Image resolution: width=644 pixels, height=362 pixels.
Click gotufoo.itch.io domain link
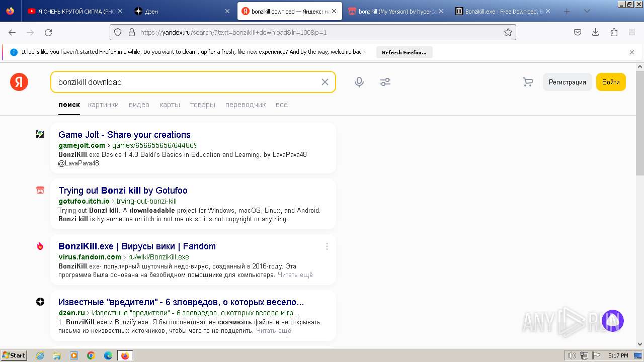pyautogui.click(x=84, y=201)
